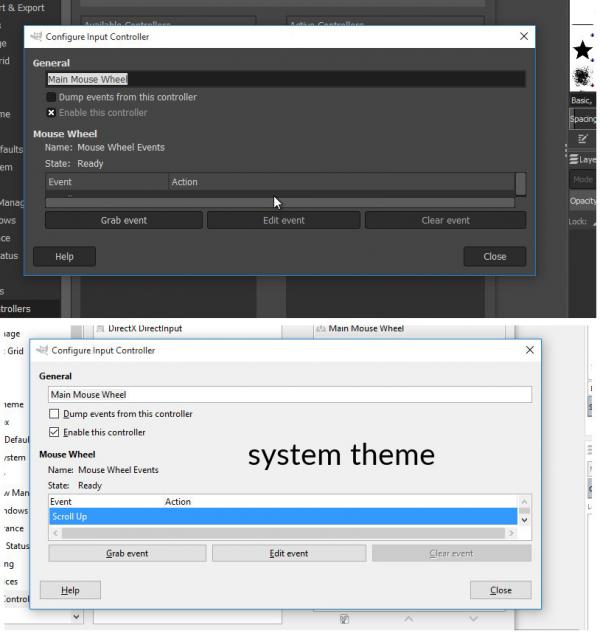Screen dimensions: 600x642
Task: Select the star brush thumbnail
Action: pyautogui.click(x=582, y=50)
